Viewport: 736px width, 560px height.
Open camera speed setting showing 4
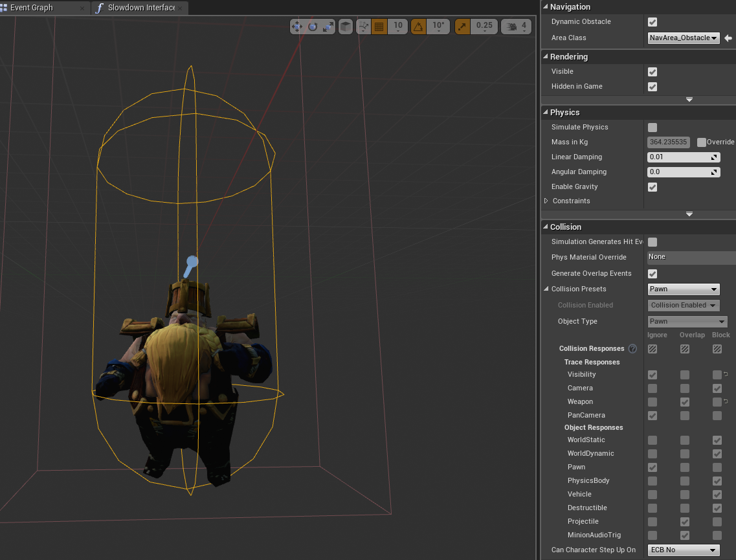click(517, 27)
